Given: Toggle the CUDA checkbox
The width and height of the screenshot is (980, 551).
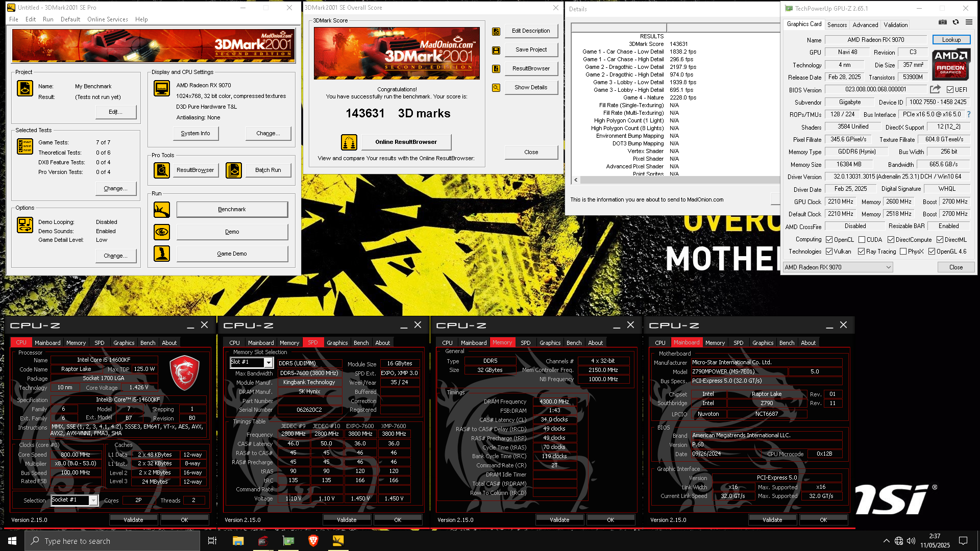Looking at the screenshot, I should point(862,240).
